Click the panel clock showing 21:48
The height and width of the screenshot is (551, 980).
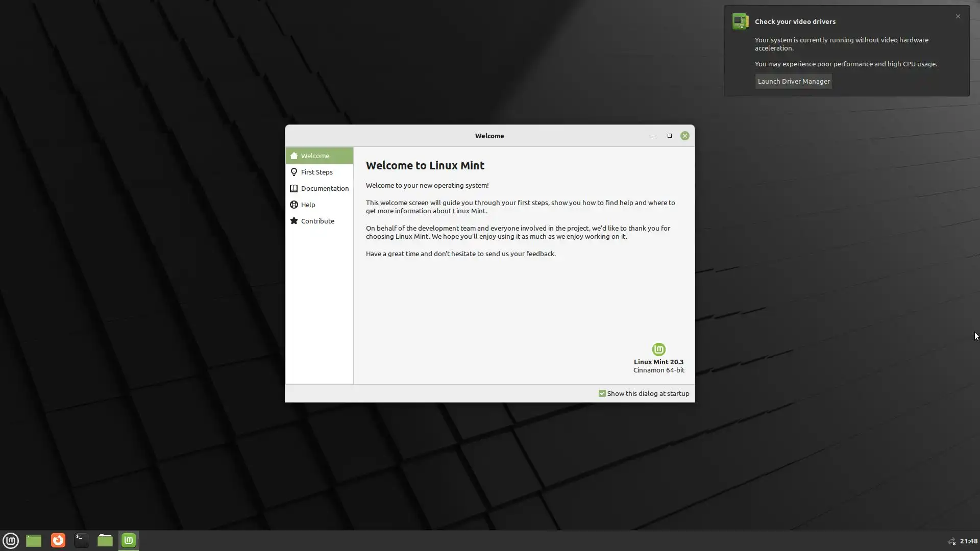968,541
